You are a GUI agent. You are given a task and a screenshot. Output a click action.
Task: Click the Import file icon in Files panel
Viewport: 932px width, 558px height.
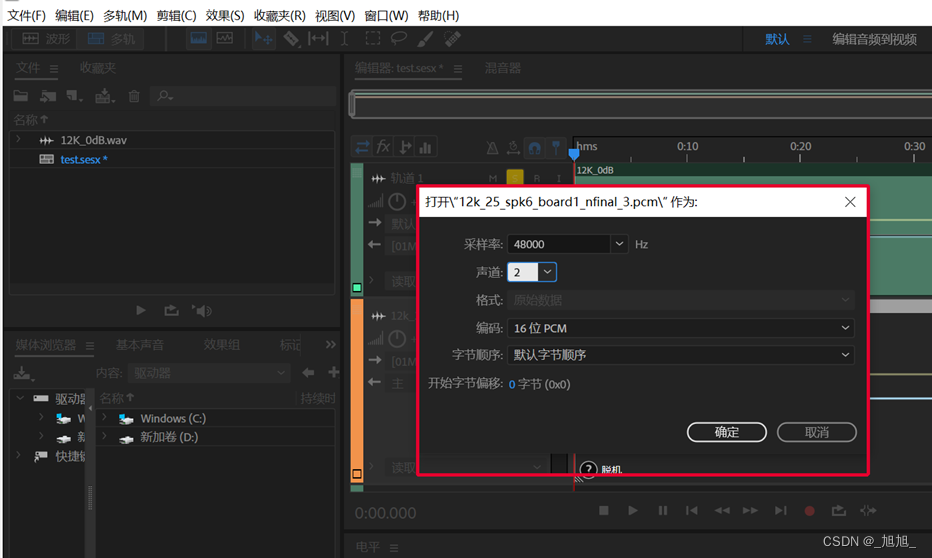(x=48, y=96)
